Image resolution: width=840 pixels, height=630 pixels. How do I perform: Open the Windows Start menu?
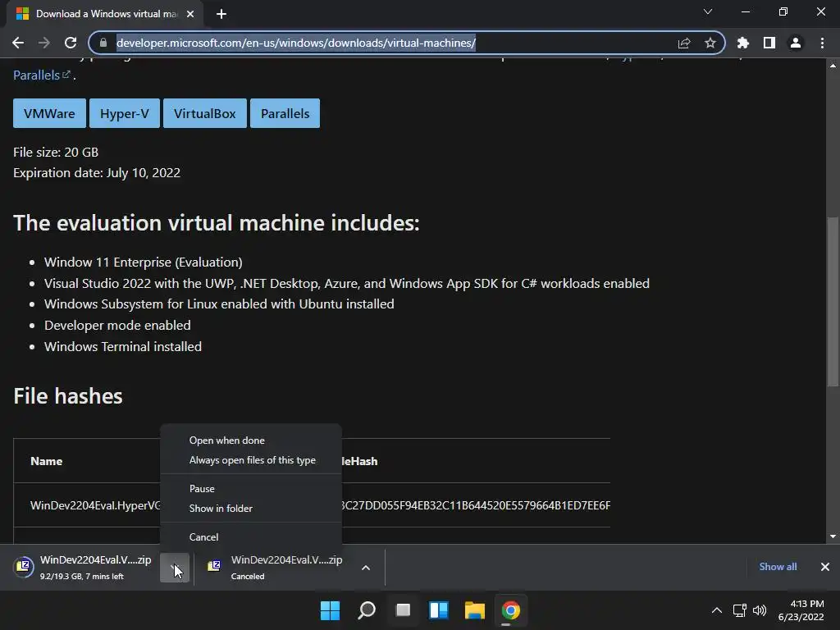pyautogui.click(x=330, y=610)
